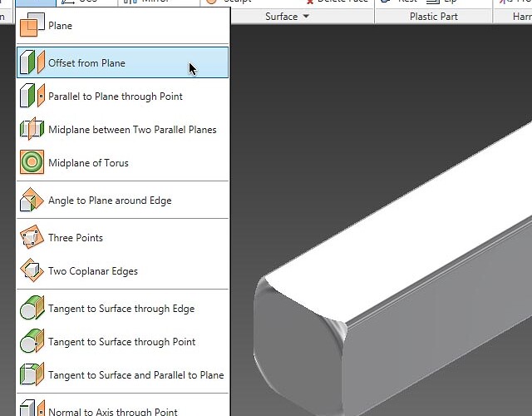The height and width of the screenshot is (416, 532).
Task: Click Tangent to Surface through Edge icon
Action: pyautogui.click(x=32, y=308)
